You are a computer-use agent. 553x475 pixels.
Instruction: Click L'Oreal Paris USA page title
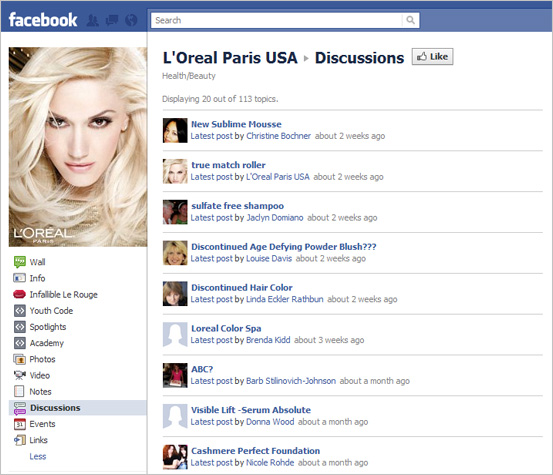coord(230,58)
